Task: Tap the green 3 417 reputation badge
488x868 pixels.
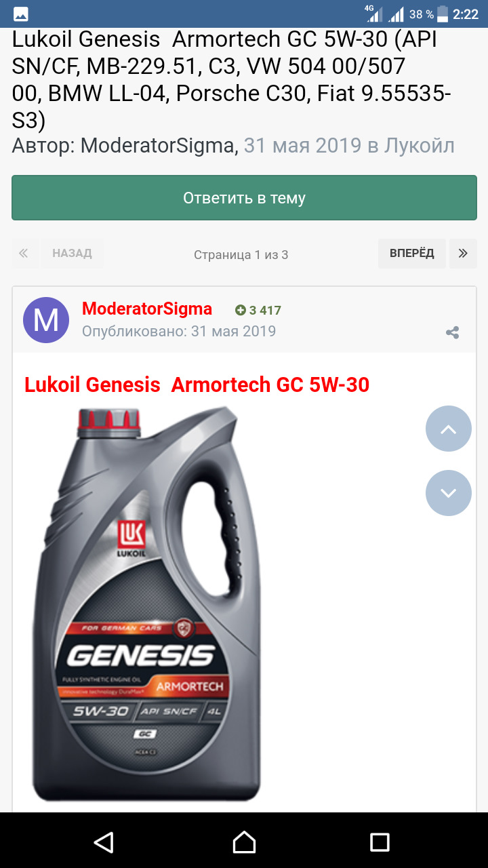Action: pyautogui.click(x=258, y=311)
